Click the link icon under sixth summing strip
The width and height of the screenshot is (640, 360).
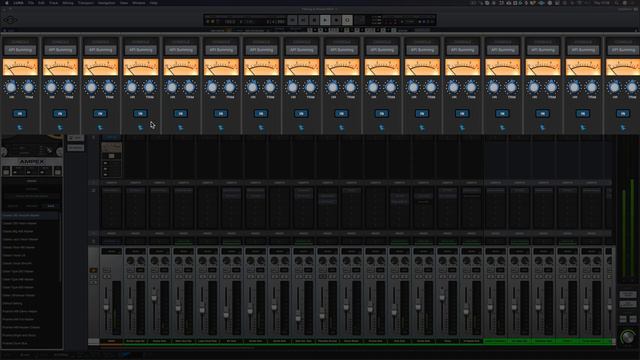[x=221, y=128]
